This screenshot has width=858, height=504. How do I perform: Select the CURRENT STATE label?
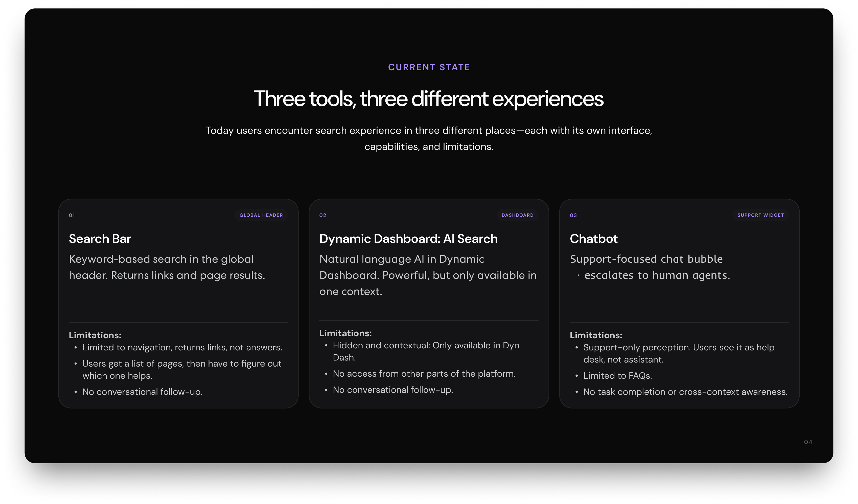(x=429, y=67)
